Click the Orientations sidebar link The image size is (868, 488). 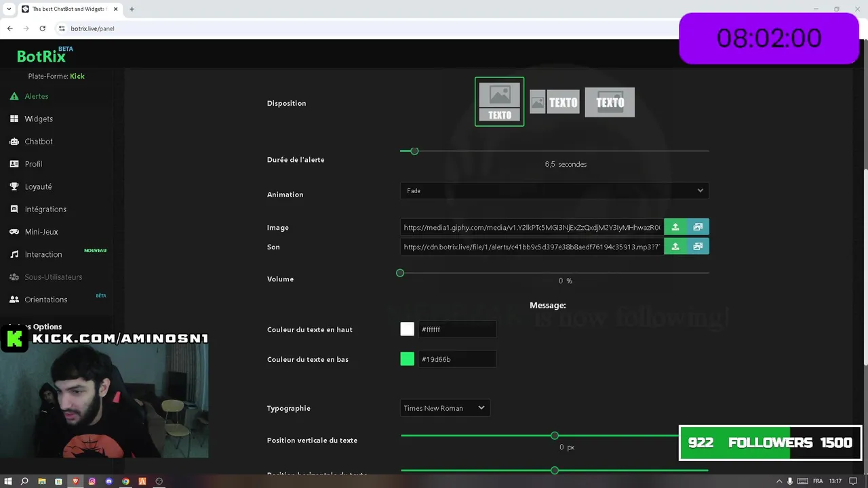point(46,300)
